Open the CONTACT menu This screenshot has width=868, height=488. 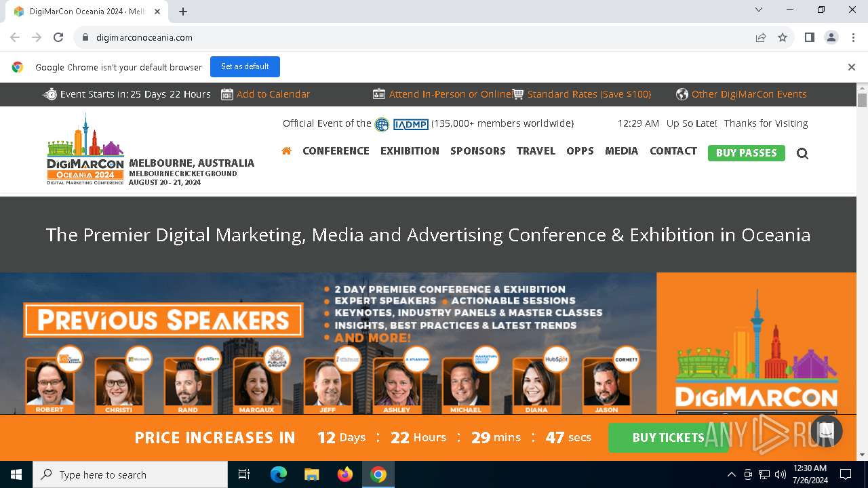pos(673,150)
